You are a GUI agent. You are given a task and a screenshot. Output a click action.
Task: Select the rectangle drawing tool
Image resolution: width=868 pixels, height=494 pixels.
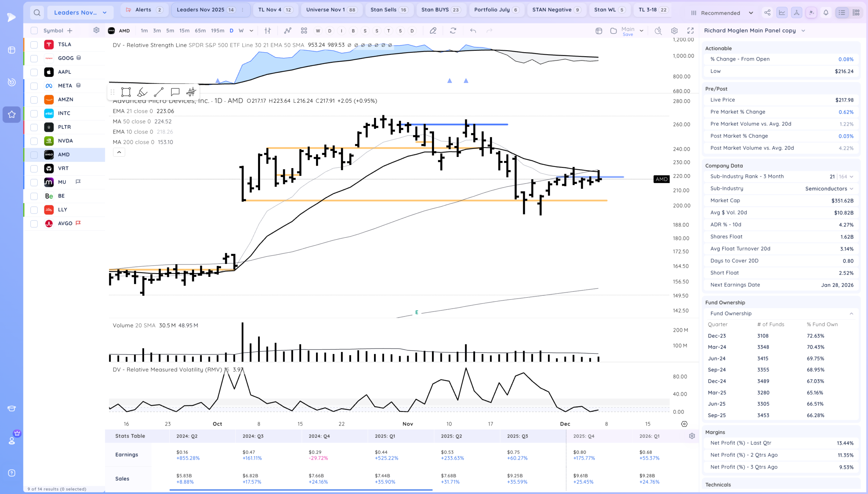126,92
